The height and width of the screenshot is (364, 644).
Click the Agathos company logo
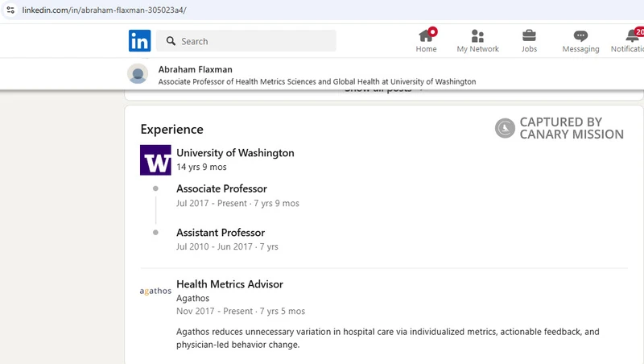(x=155, y=291)
